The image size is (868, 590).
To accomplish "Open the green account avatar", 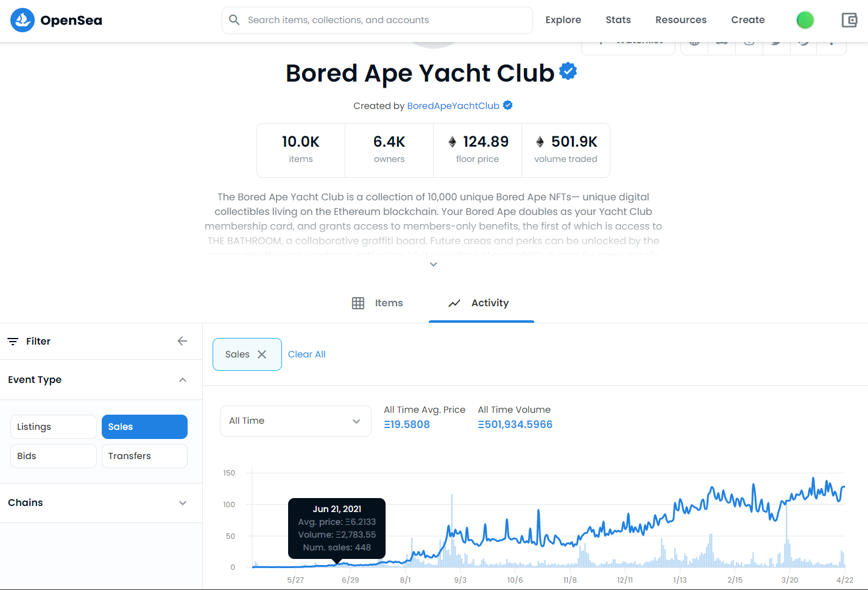I will [x=805, y=20].
